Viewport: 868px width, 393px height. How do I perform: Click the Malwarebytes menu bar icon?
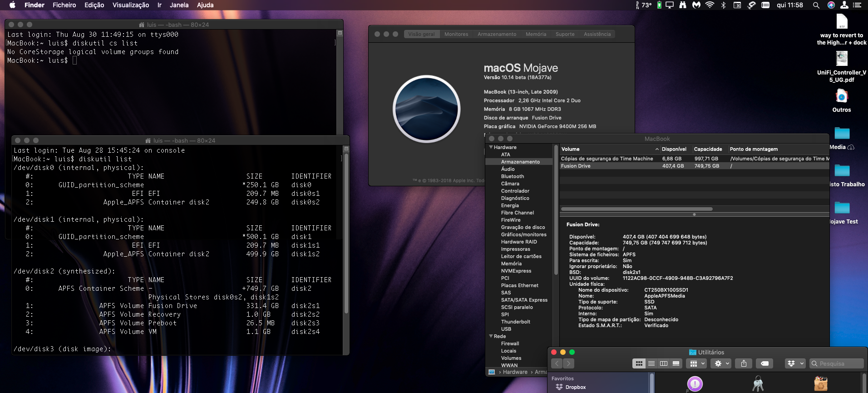pyautogui.click(x=696, y=5)
